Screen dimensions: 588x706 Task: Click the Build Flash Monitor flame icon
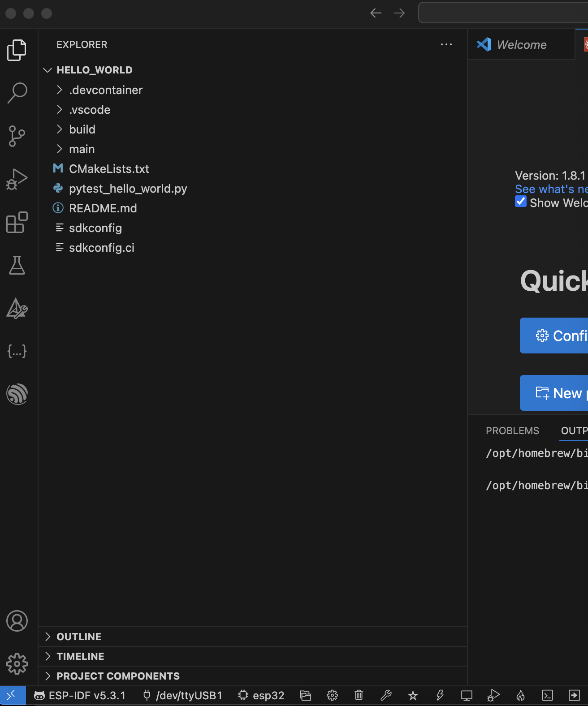(520, 695)
